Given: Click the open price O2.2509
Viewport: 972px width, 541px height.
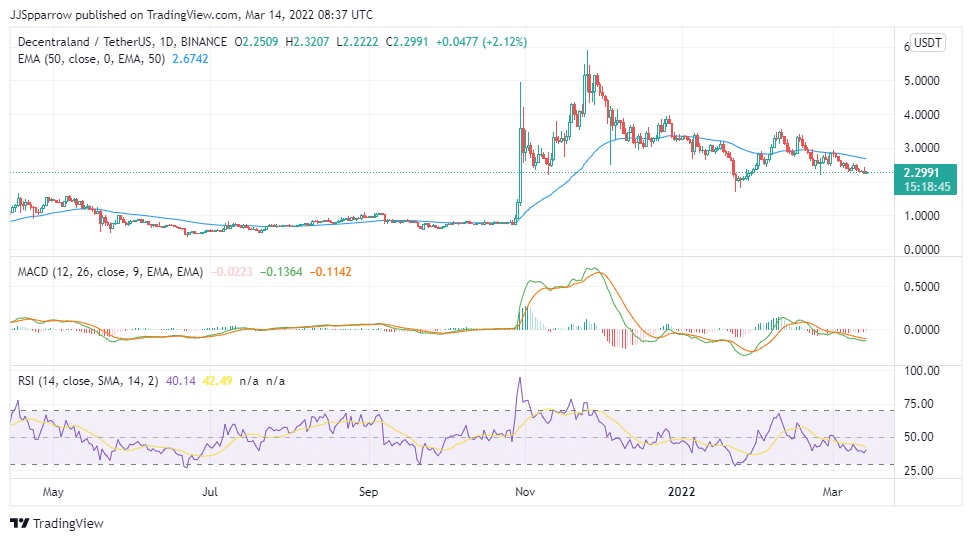Looking at the screenshot, I should (x=257, y=42).
